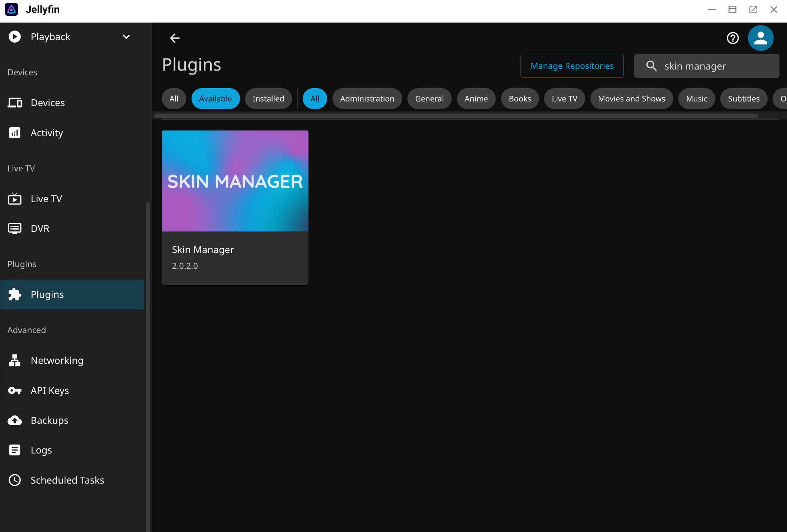Filter by Movies and Shows category
The height and width of the screenshot is (532, 787).
[632, 99]
